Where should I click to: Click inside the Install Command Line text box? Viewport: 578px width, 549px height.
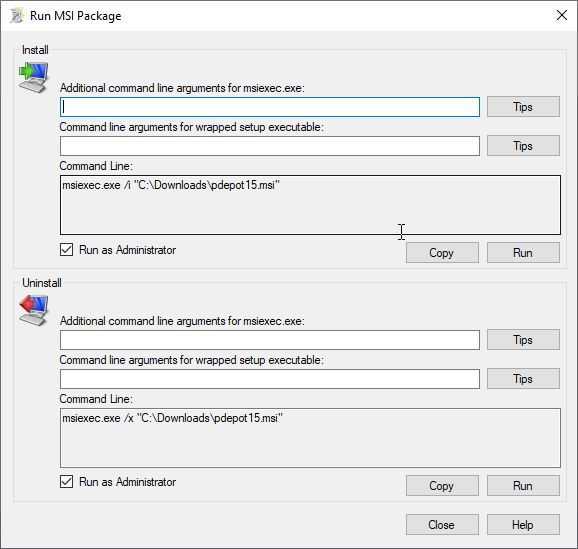point(310,205)
